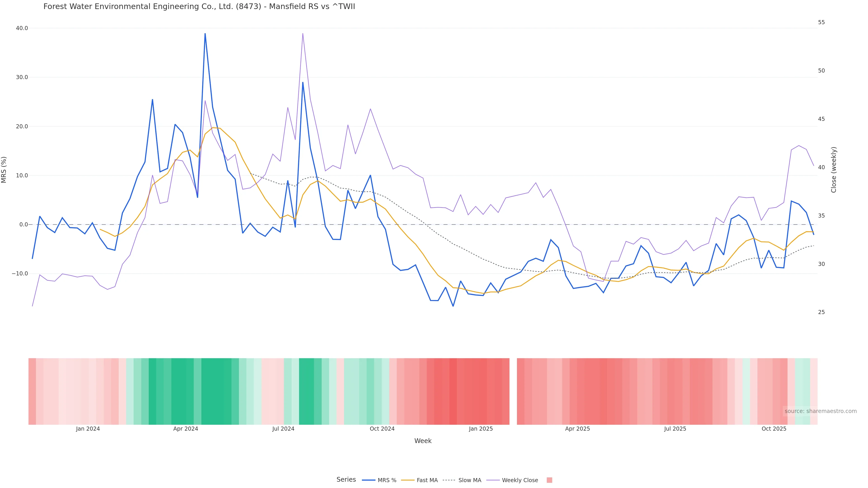Image resolution: width=868 pixels, height=488 pixels.
Task: Click the Close (weekly) right axis title
Action: click(x=834, y=170)
